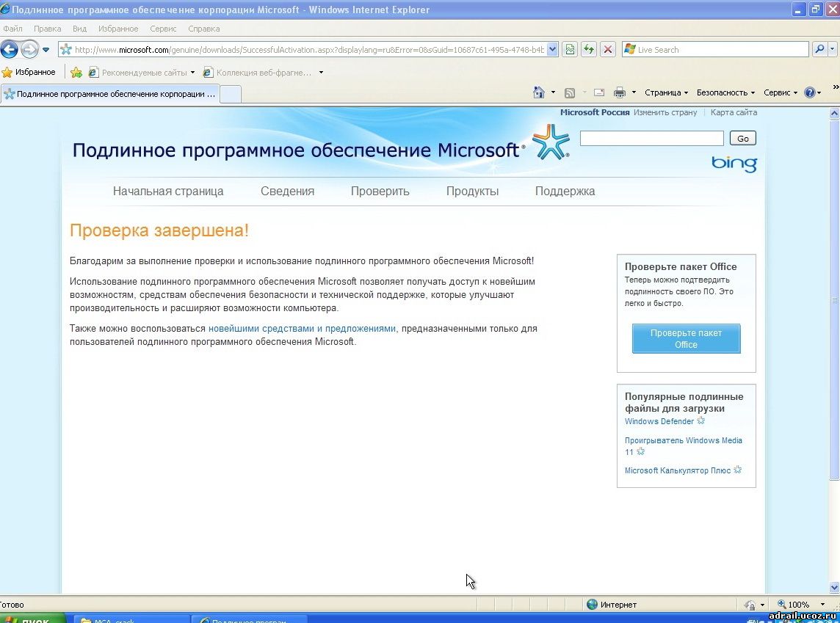Expand the Home button dropdown arrow

click(x=553, y=92)
